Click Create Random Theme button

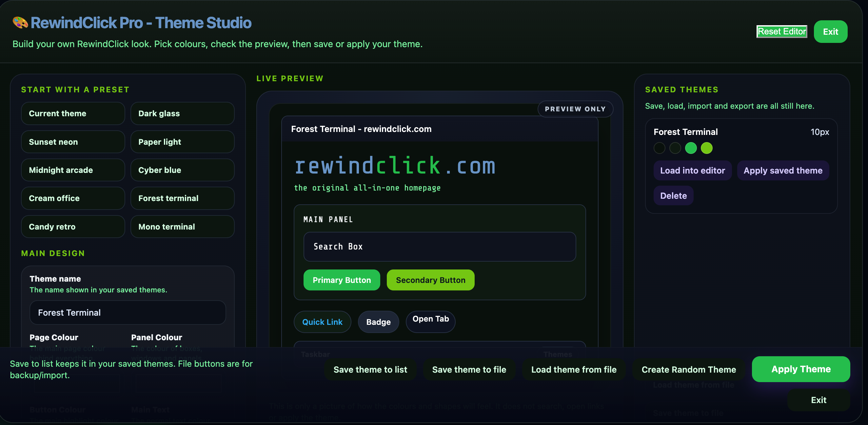(x=689, y=369)
